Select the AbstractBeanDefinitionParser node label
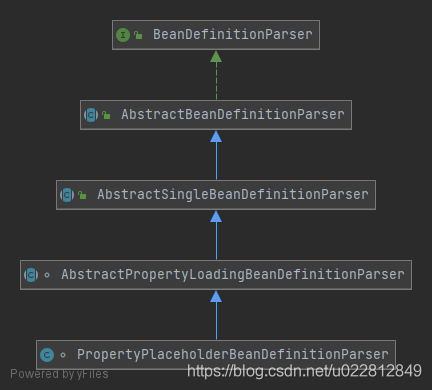This screenshot has height=390, width=432. [233, 115]
